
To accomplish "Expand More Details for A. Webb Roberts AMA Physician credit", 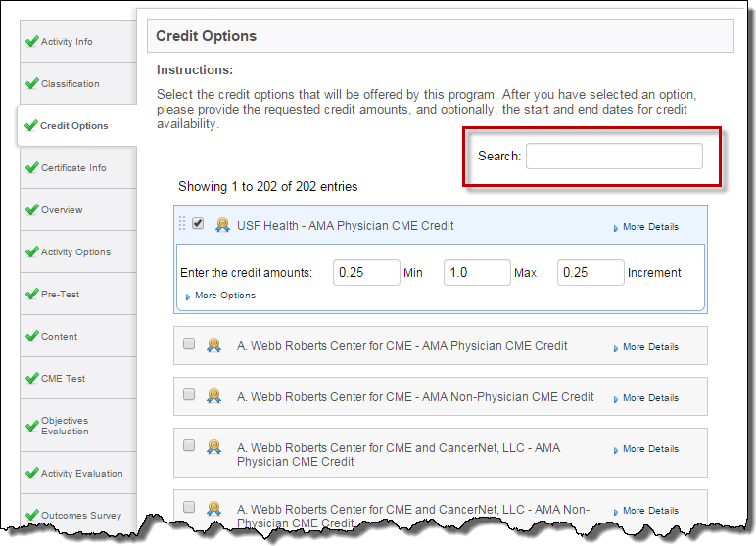I will (645, 347).
